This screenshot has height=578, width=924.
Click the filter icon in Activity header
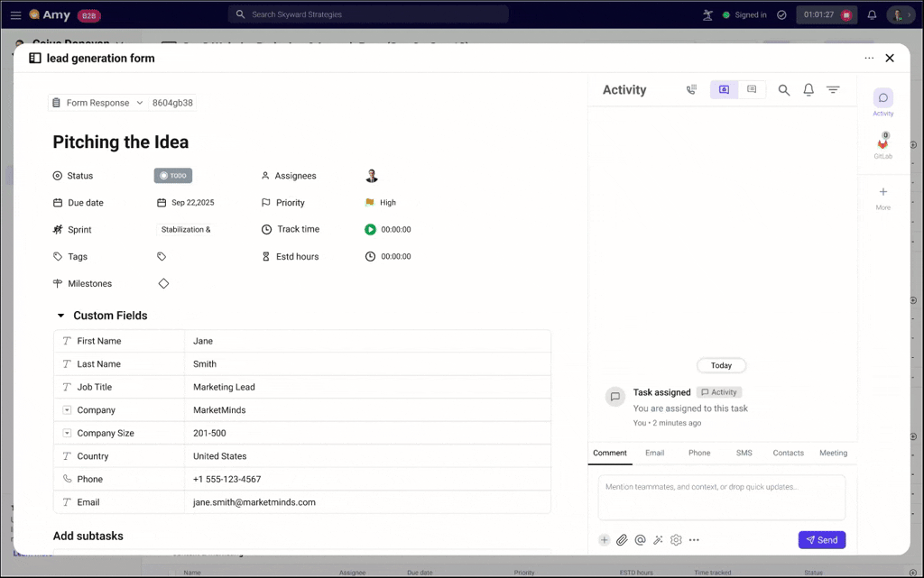point(832,89)
